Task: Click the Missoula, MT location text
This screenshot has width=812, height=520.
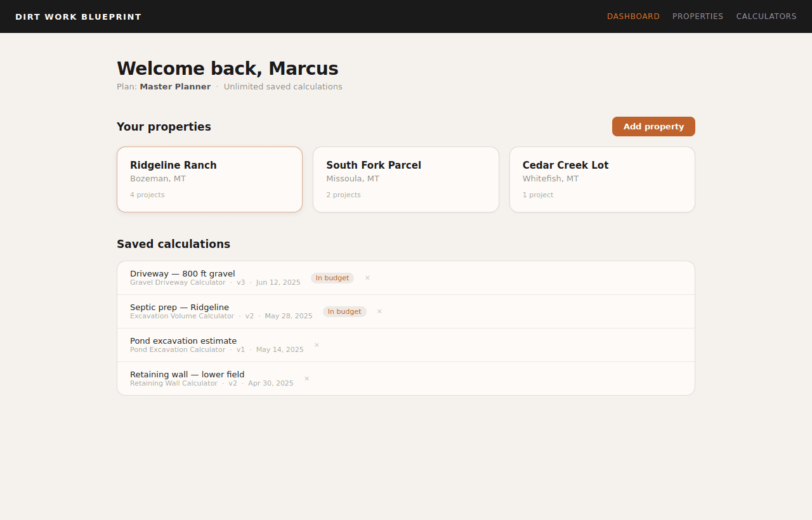Action: 353,179
